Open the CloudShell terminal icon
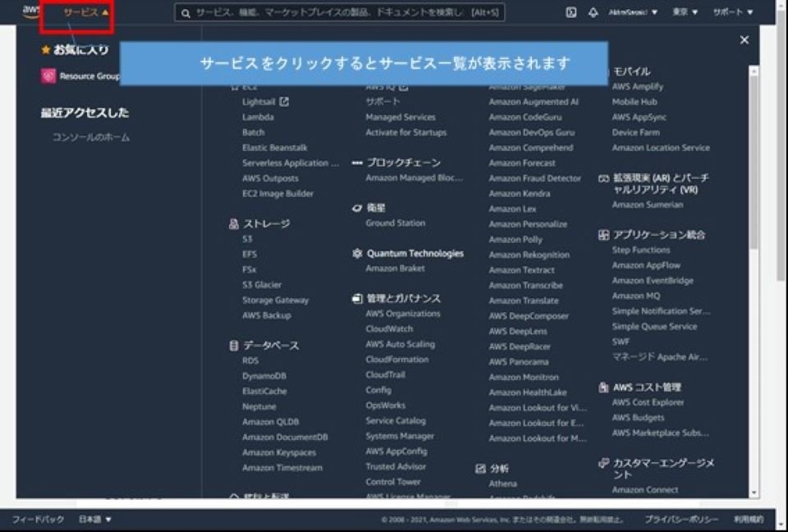 point(571,12)
